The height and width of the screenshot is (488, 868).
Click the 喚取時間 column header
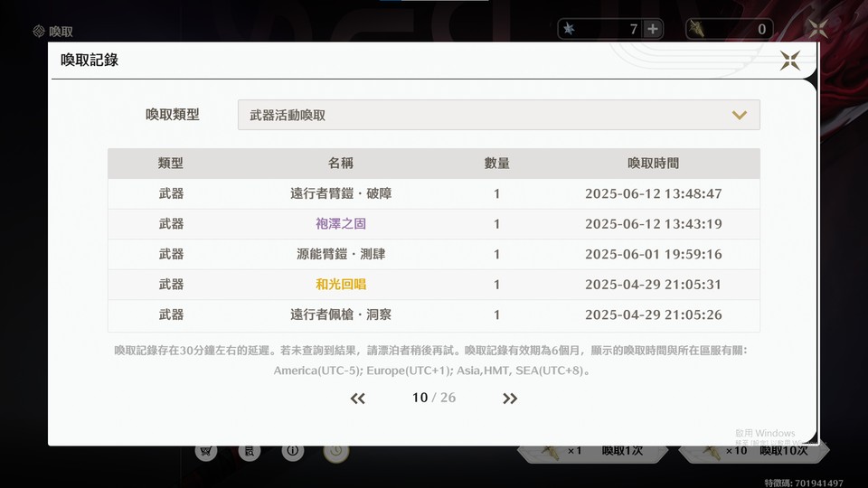653,164
